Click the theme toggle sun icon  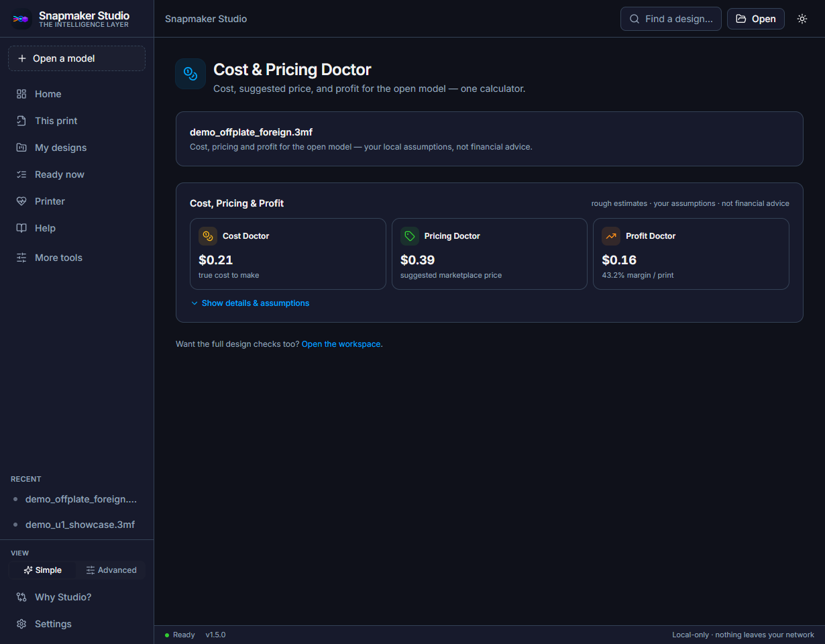tap(802, 19)
